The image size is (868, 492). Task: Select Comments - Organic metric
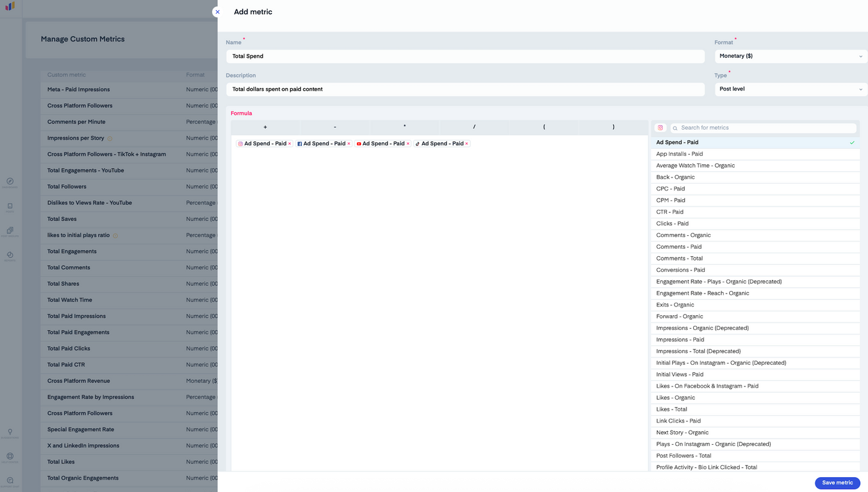click(755, 235)
